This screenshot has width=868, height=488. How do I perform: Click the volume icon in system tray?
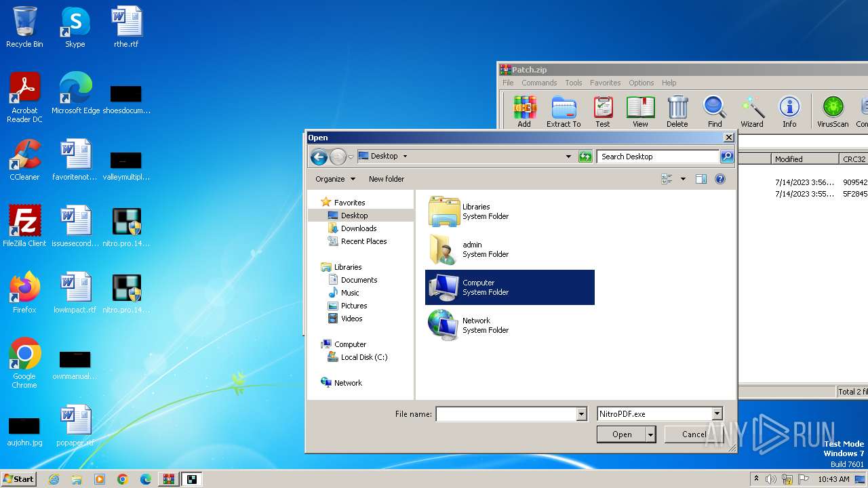pos(771,479)
